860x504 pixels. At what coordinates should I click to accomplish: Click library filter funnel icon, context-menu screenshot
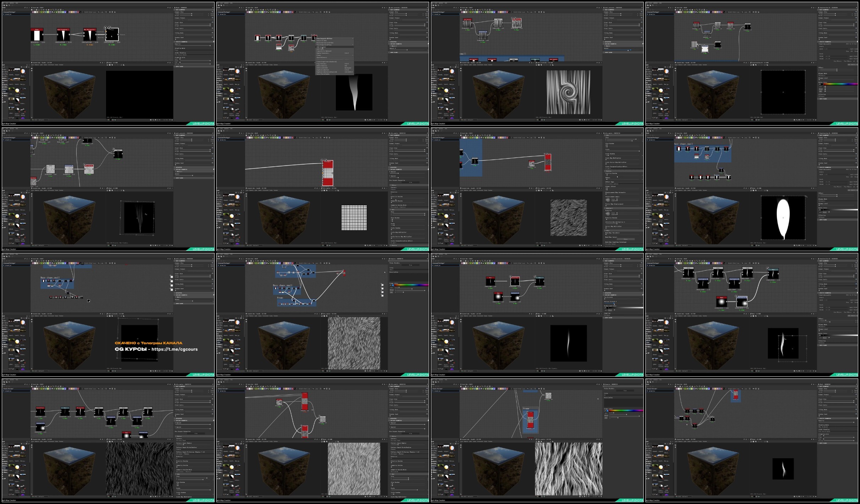coord(236,67)
